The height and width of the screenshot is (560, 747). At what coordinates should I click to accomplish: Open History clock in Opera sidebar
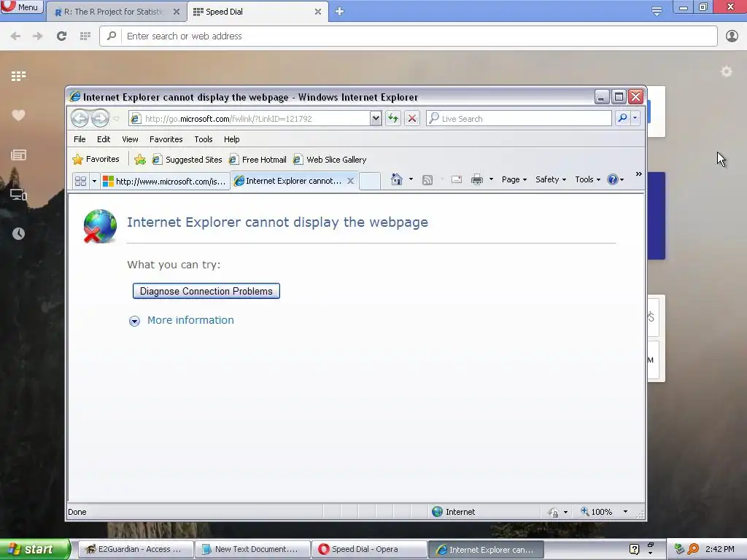[18, 233]
